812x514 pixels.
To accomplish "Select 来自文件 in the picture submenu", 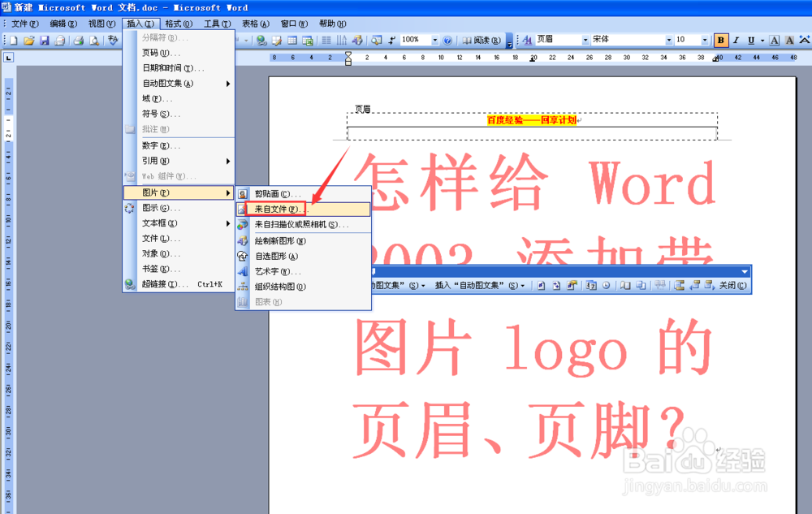I will 275,209.
